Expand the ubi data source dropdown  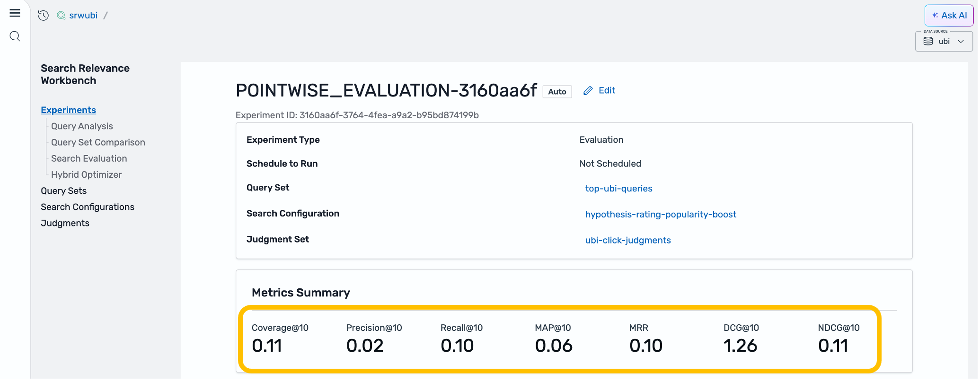[944, 42]
